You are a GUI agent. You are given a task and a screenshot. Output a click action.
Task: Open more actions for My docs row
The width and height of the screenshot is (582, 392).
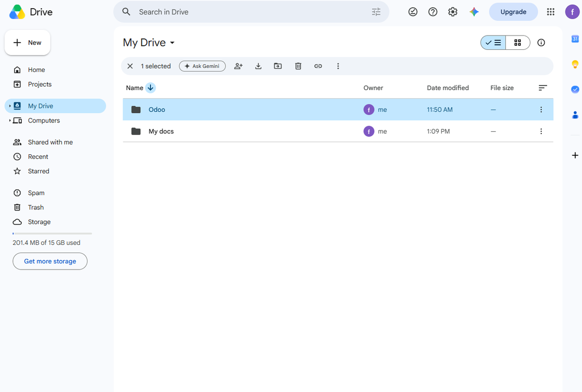[541, 131]
